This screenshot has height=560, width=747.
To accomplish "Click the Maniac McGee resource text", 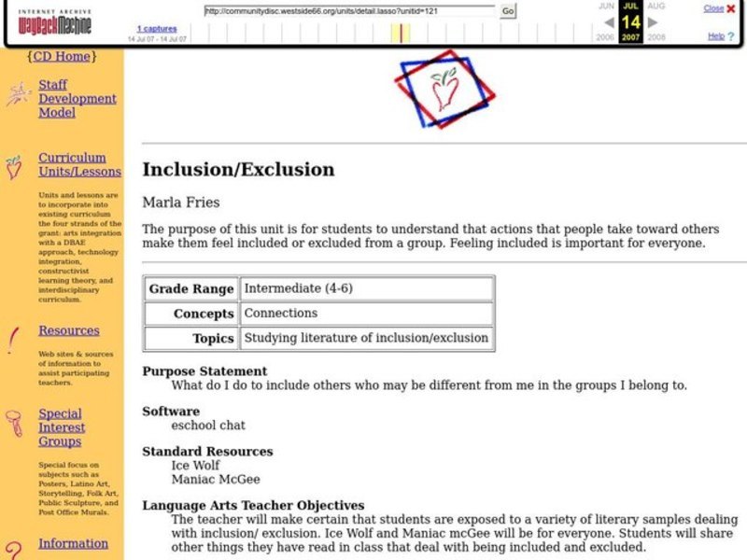I will click(216, 479).
